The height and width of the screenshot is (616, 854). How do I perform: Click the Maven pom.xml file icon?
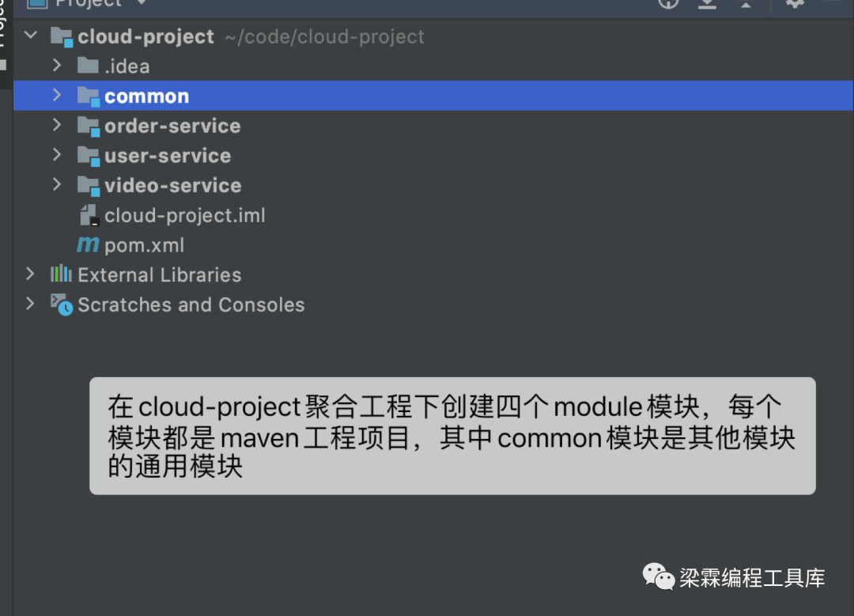pyautogui.click(x=88, y=244)
